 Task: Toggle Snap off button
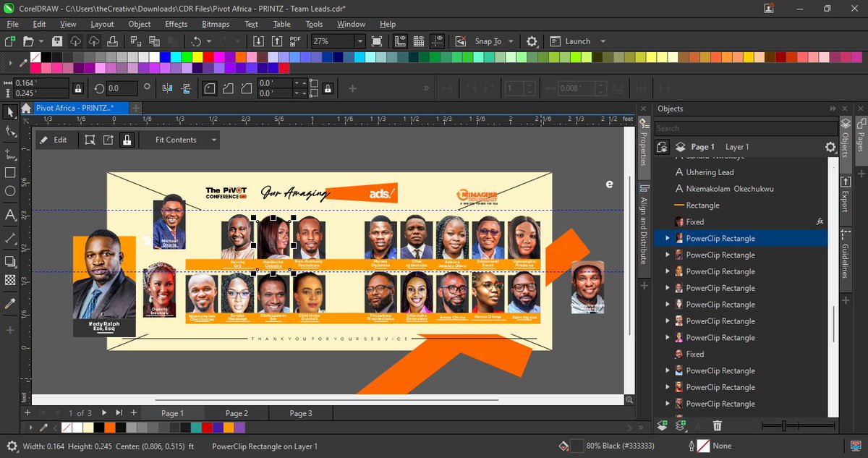pyautogui.click(x=460, y=41)
